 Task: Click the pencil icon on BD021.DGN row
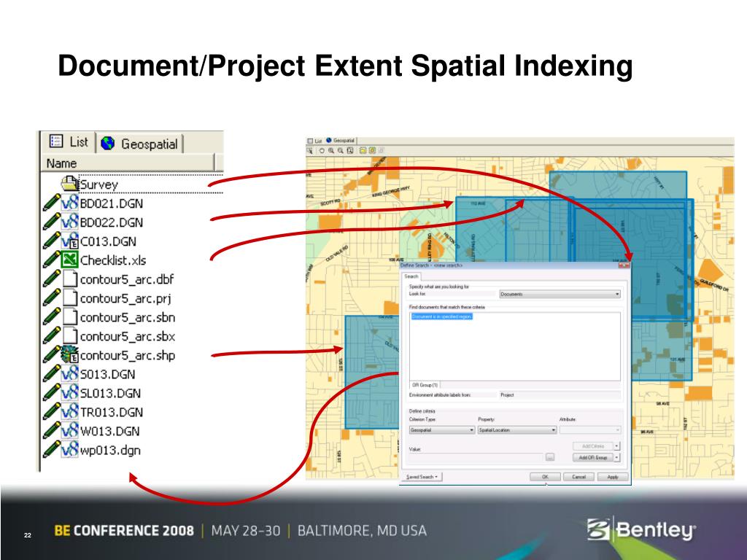pos(51,203)
